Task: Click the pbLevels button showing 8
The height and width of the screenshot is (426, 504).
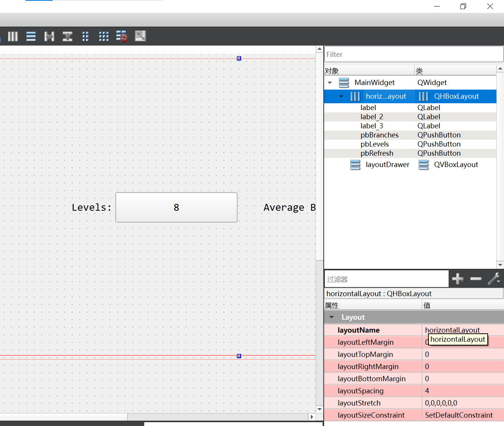Action: pos(176,207)
